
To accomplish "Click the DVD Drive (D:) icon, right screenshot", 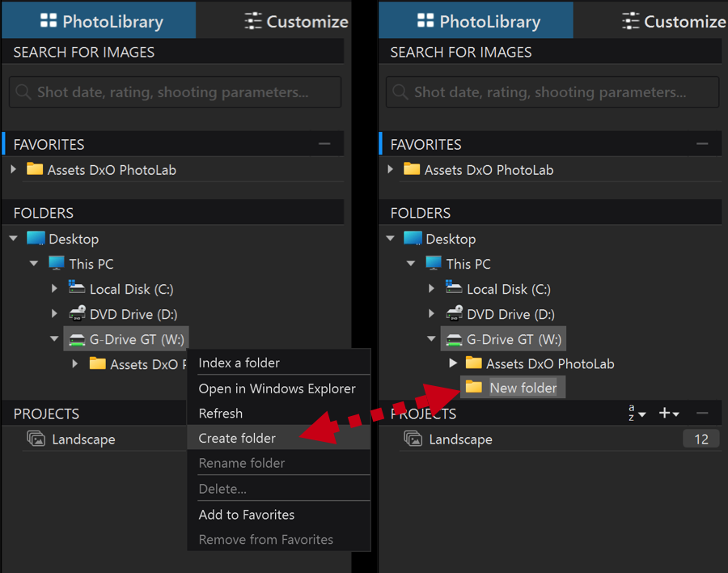I will click(x=454, y=313).
